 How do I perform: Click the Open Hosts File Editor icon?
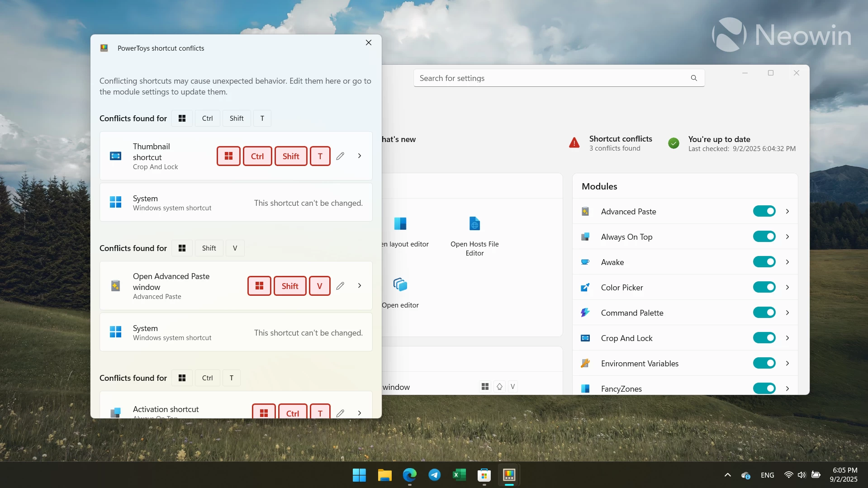474,223
